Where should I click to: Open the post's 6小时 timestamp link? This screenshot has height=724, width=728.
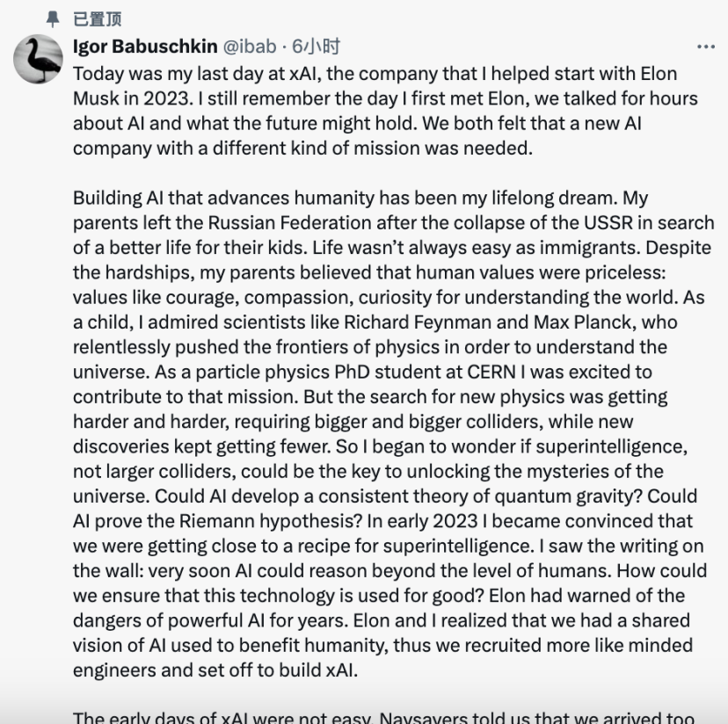[316, 47]
